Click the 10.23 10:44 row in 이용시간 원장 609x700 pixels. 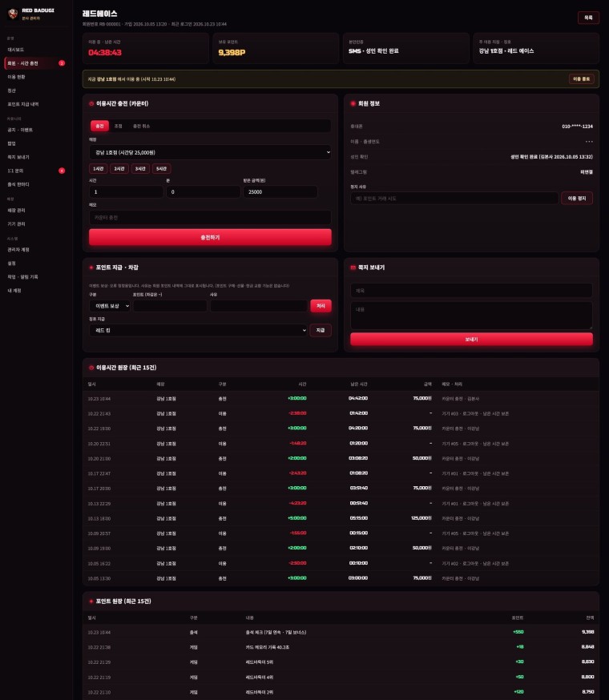pyautogui.click(x=341, y=399)
